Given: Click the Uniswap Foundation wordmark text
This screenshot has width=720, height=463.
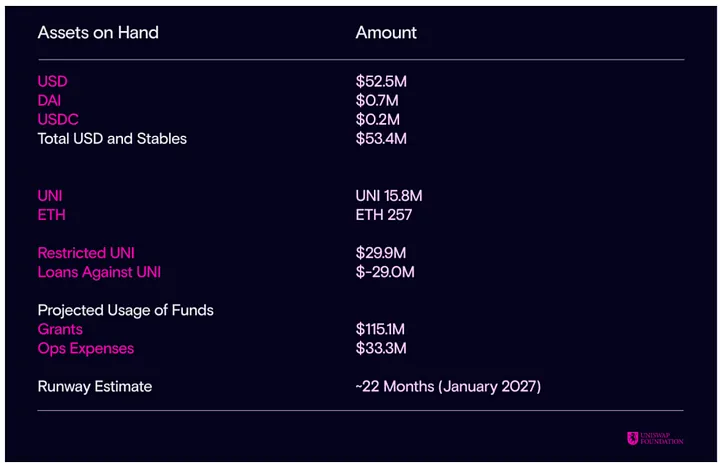Looking at the screenshot, I should click(x=663, y=438).
